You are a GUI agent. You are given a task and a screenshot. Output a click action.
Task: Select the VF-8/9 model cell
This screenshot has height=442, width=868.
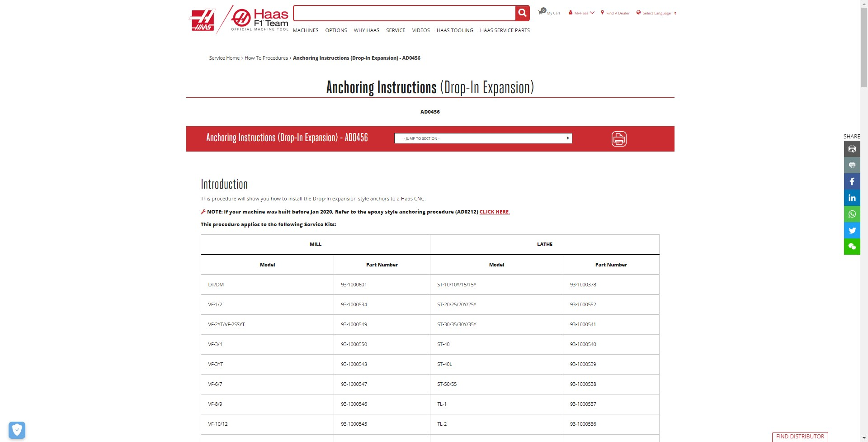(267, 404)
